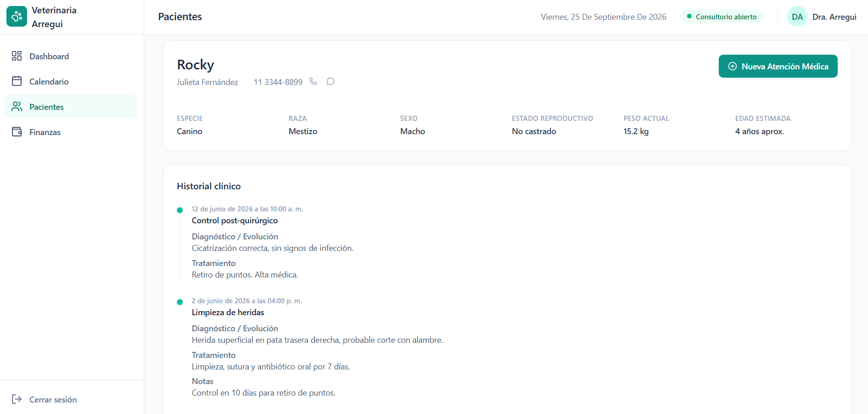Call owner using the phone icon

pos(313,81)
